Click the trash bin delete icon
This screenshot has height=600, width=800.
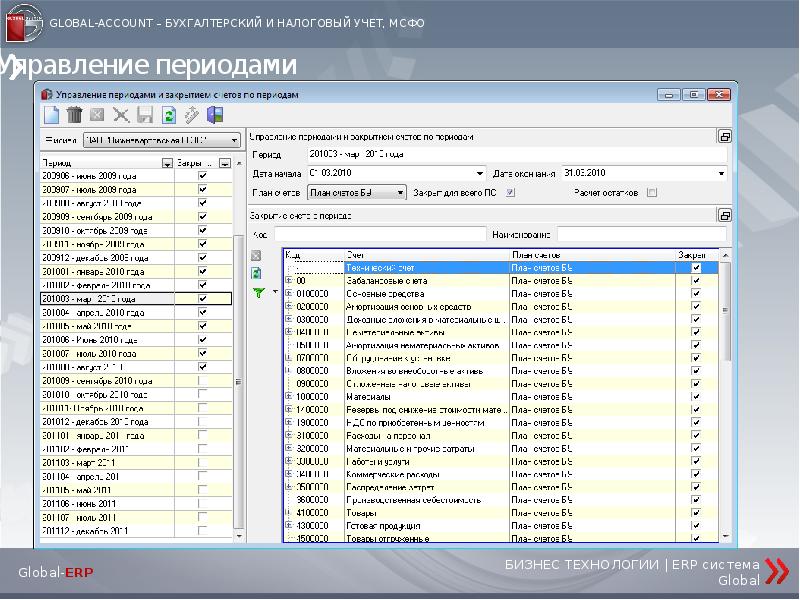click(74, 115)
